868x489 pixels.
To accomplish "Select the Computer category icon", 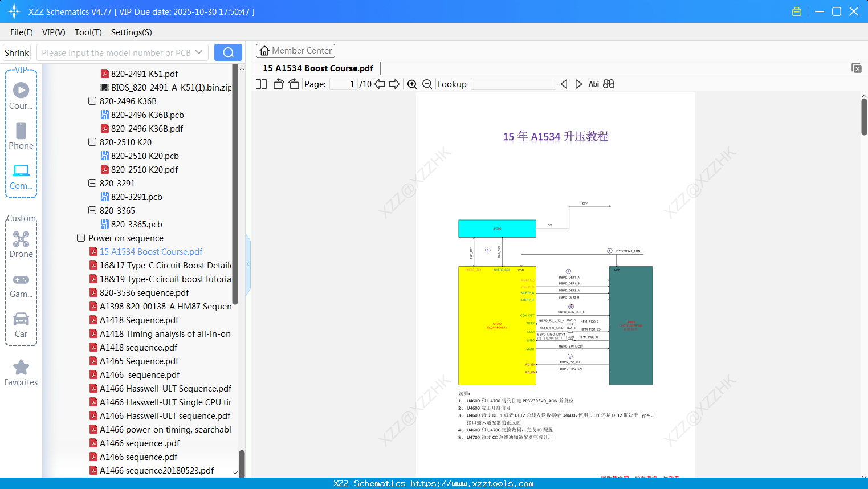I will tap(21, 176).
